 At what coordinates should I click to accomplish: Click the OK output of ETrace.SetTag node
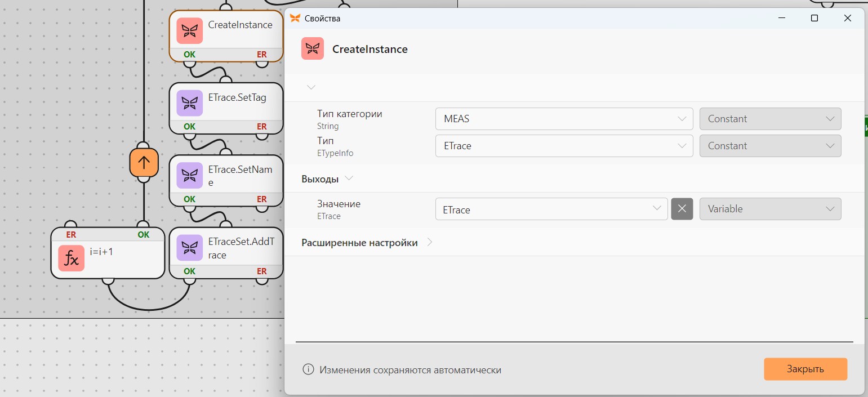click(190, 127)
